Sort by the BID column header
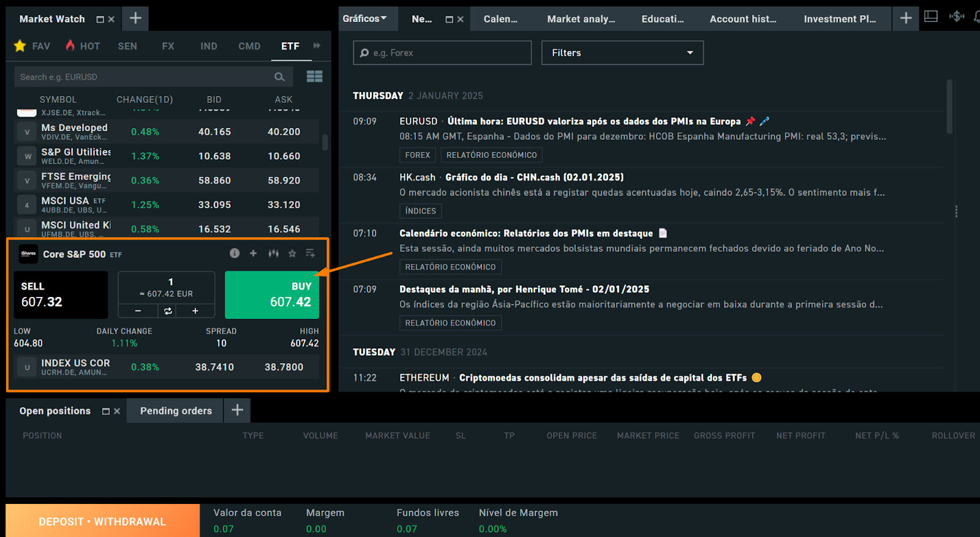This screenshot has height=537, width=980. [214, 99]
